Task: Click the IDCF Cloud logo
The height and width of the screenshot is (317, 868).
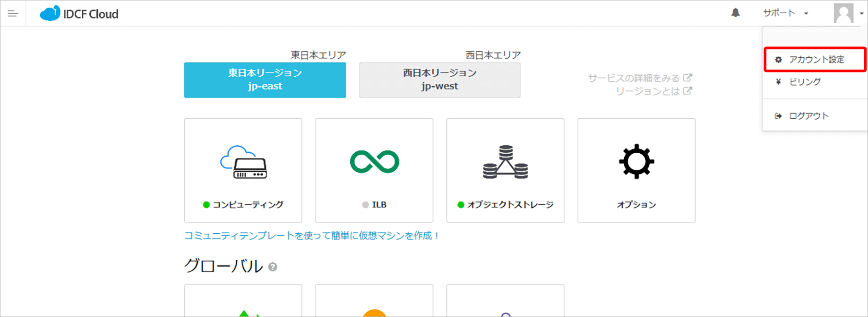Action: click(x=79, y=14)
